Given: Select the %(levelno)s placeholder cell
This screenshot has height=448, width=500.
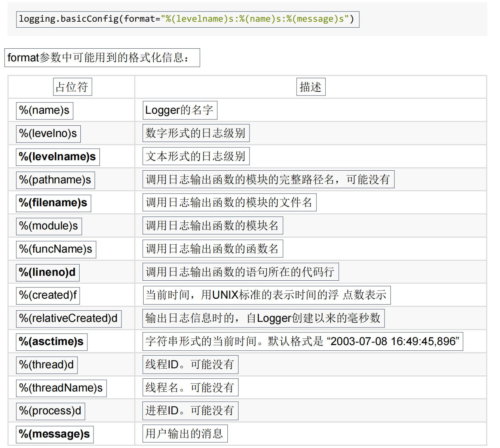Looking at the screenshot, I should tap(48, 134).
